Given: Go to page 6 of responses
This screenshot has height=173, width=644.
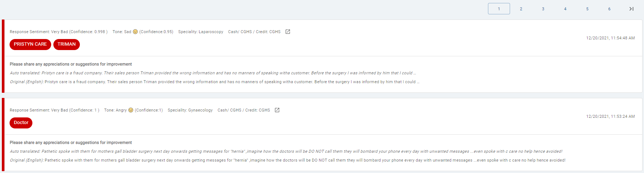Looking at the screenshot, I should (x=609, y=9).
